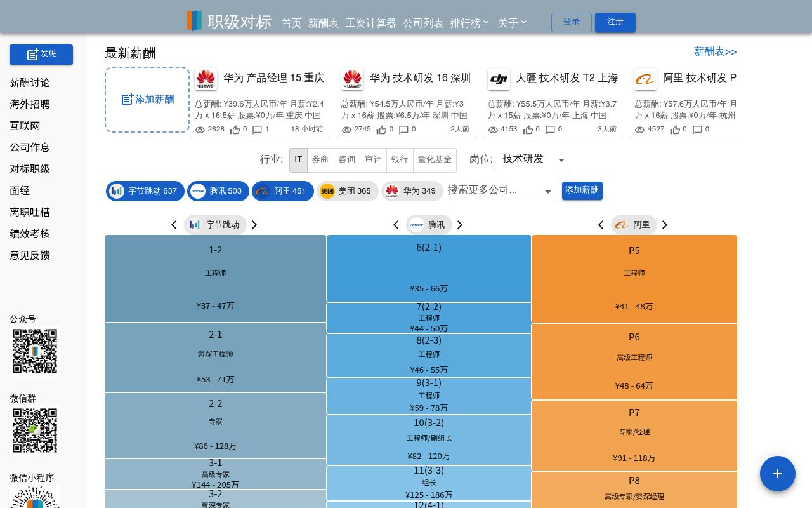Open the 字节跳动 column header chip
Screen dimensions: 812x508
click(215, 225)
